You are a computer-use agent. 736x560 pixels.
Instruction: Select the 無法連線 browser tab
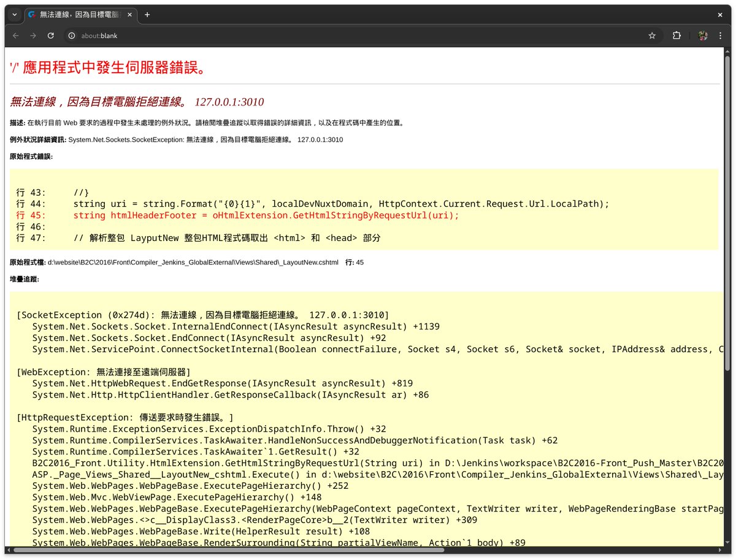click(x=80, y=15)
